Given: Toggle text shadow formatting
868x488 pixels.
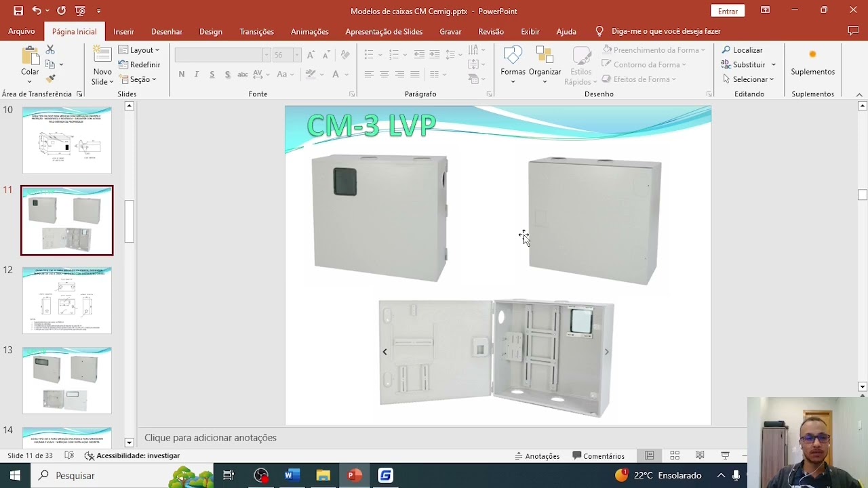Looking at the screenshot, I should 227,75.
